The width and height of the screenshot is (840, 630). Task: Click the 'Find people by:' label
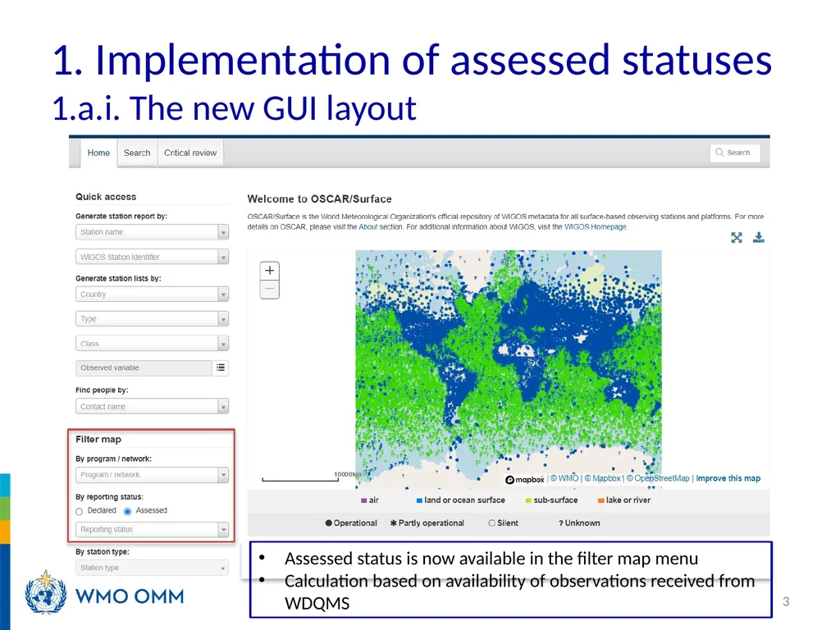[102, 390]
